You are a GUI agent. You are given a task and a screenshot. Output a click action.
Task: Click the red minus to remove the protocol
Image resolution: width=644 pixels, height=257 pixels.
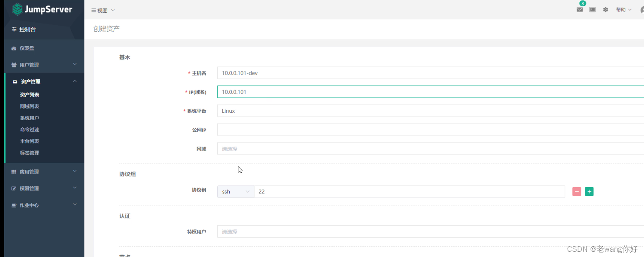(577, 191)
